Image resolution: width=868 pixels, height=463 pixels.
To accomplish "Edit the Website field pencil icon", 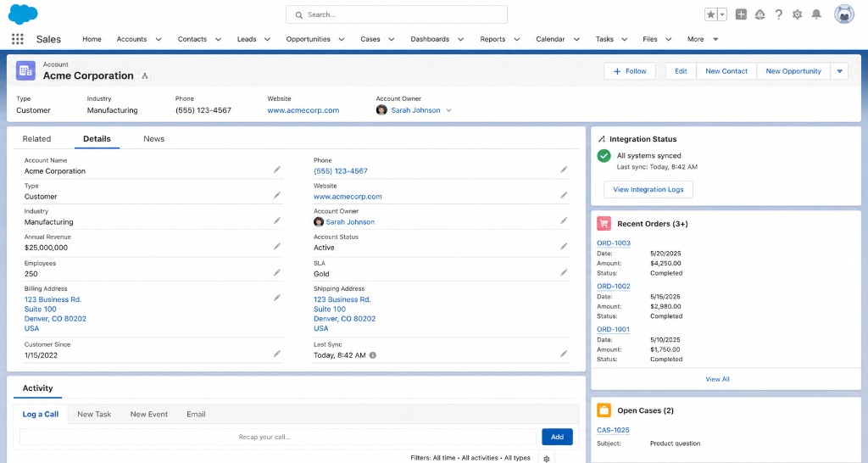I will (564, 195).
